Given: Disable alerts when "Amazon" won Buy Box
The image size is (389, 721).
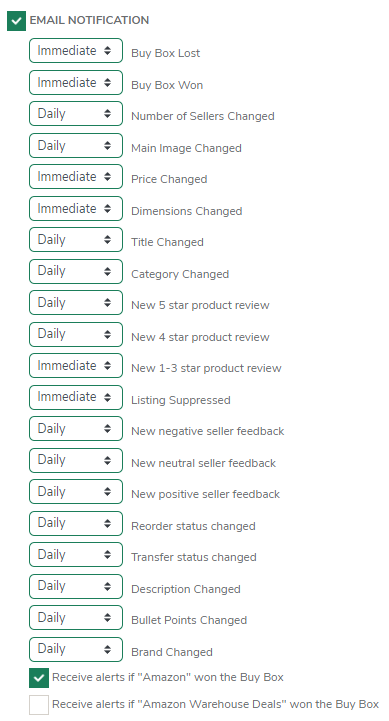Looking at the screenshot, I should [x=39, y=678].
